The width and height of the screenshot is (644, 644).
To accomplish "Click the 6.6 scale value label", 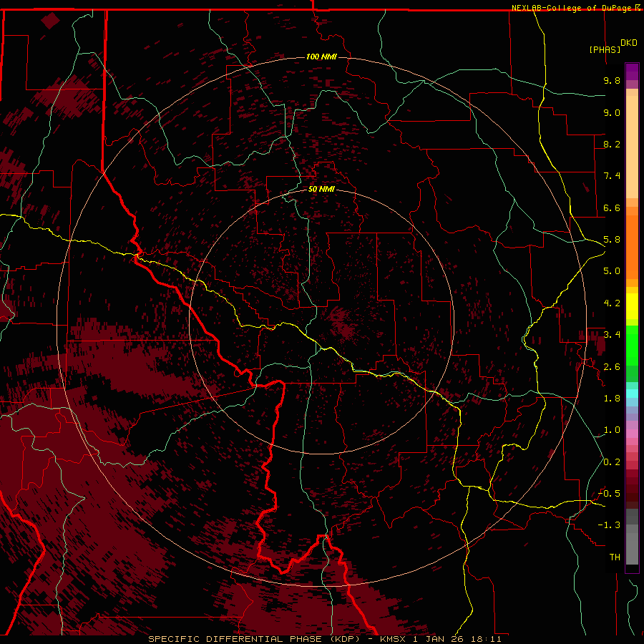I will click(x=612, y=208).
